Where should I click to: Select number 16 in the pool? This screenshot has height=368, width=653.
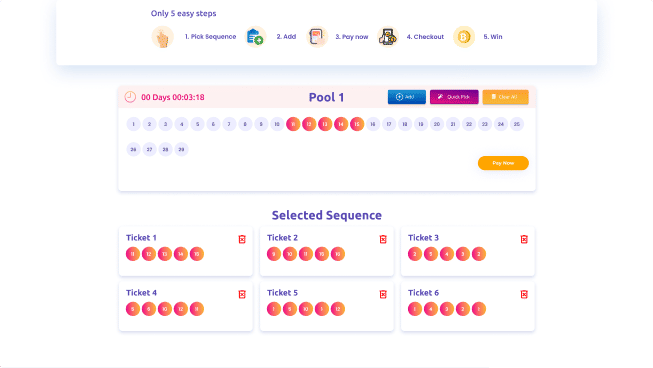pyautogui.click(x=373, y=124)
